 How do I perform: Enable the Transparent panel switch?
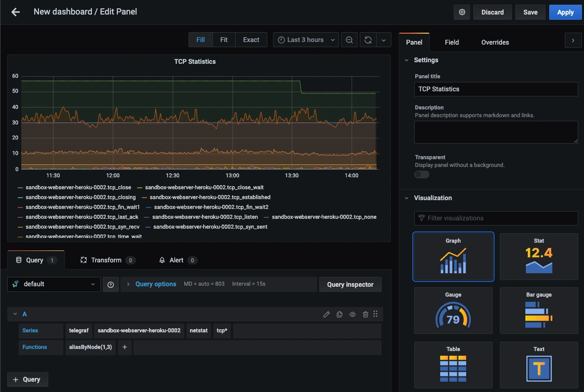422,174
